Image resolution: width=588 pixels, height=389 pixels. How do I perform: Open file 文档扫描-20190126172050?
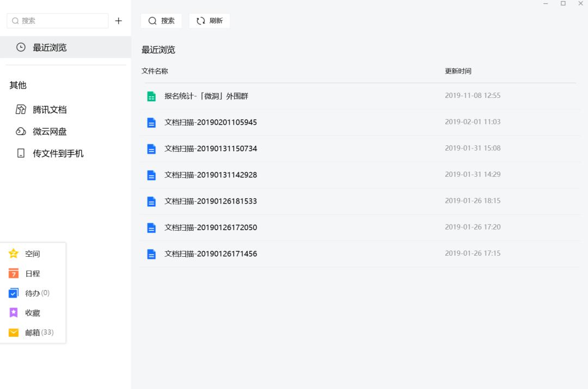(210, 227)
